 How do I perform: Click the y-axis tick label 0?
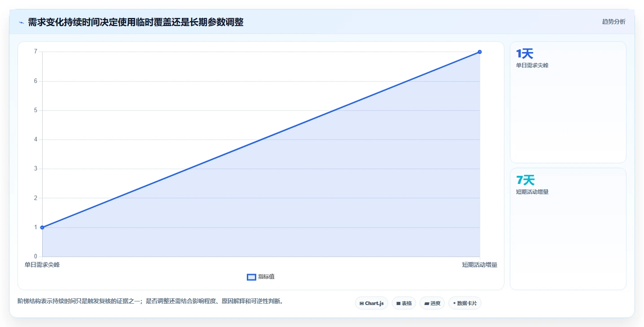pyautogui.click(x=35, y=257)
